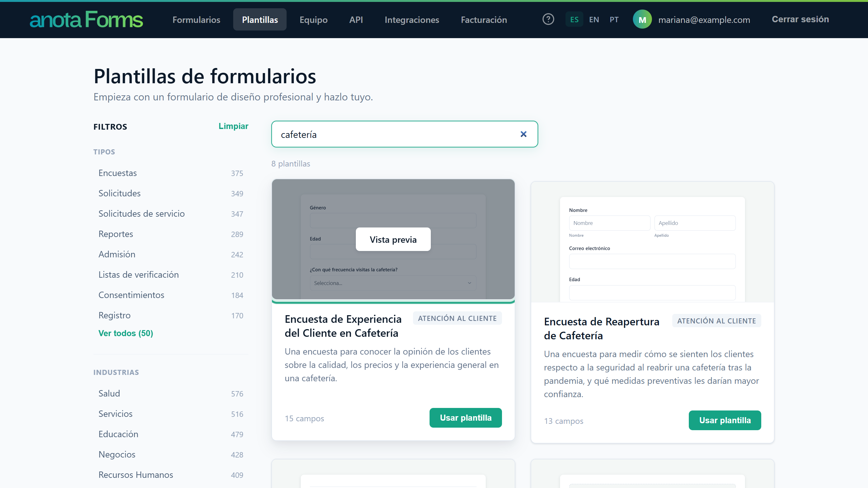Use the Reapertura de Cafetería template
This screenshot has height=488, width=868.
point(724,420)
